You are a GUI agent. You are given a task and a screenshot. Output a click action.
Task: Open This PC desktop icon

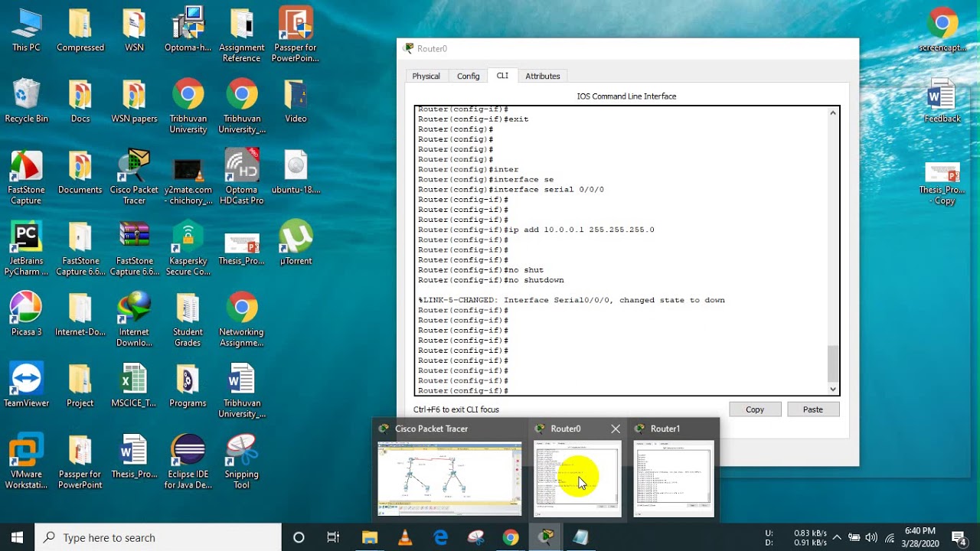click(x=26, y=31)
